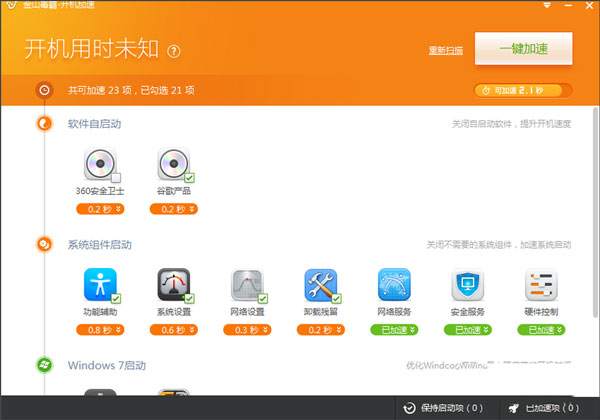600x420 pixels.
Task: Select the 安全服务 shield icon
Action: pos(468,285)
